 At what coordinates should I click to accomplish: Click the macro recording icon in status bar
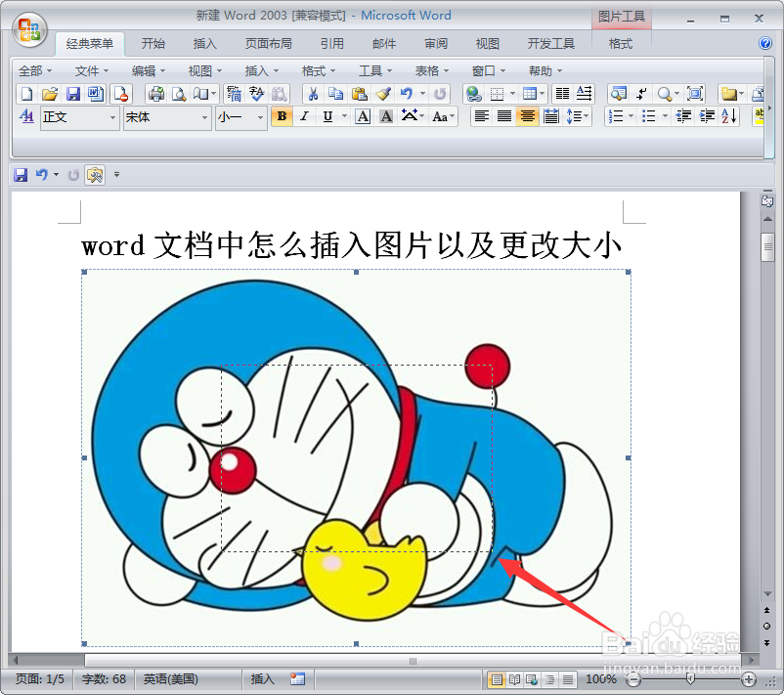point(297,678)
